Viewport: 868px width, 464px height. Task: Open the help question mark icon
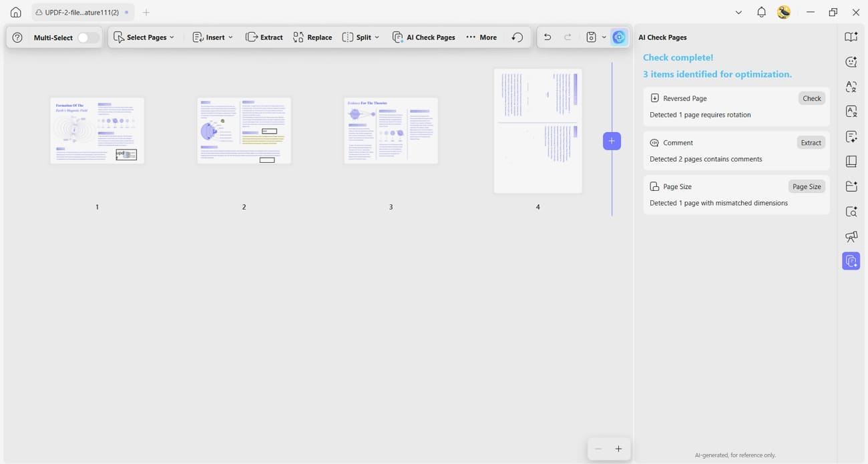coord(17,37)
